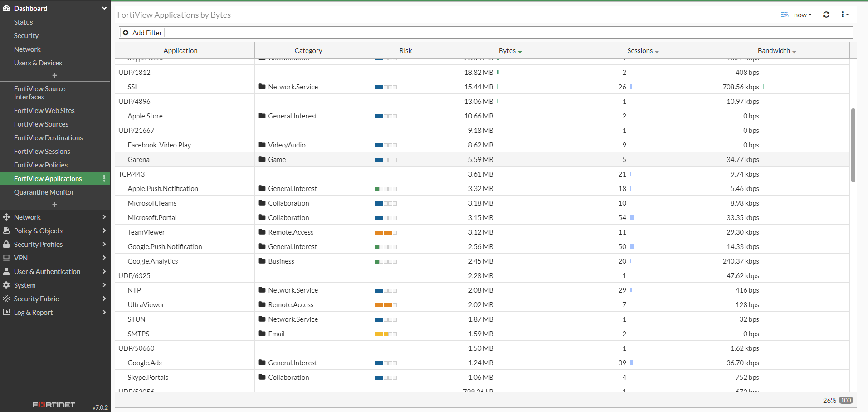Click the Network section icon
The width and height of the screenshot is (868, 412).
(x=6, y=217)
